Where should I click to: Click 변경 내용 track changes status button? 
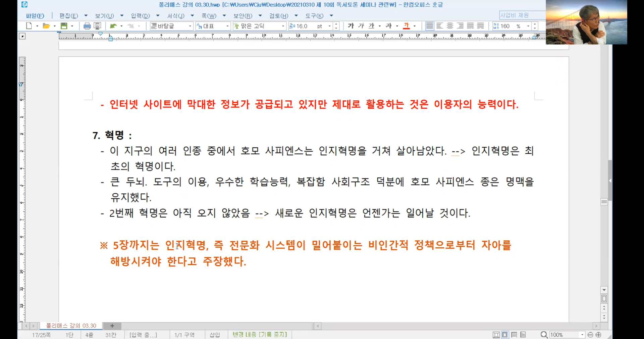click(260, 335)
